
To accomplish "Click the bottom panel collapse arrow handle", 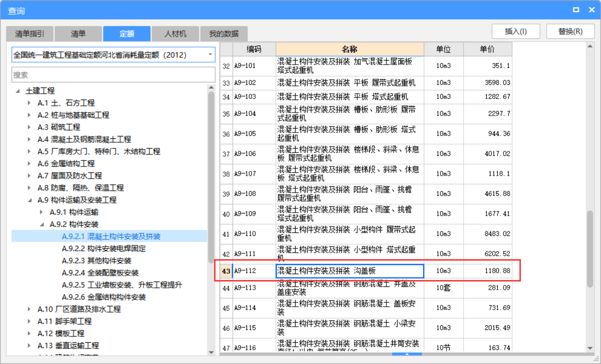I will pos(407,354).
